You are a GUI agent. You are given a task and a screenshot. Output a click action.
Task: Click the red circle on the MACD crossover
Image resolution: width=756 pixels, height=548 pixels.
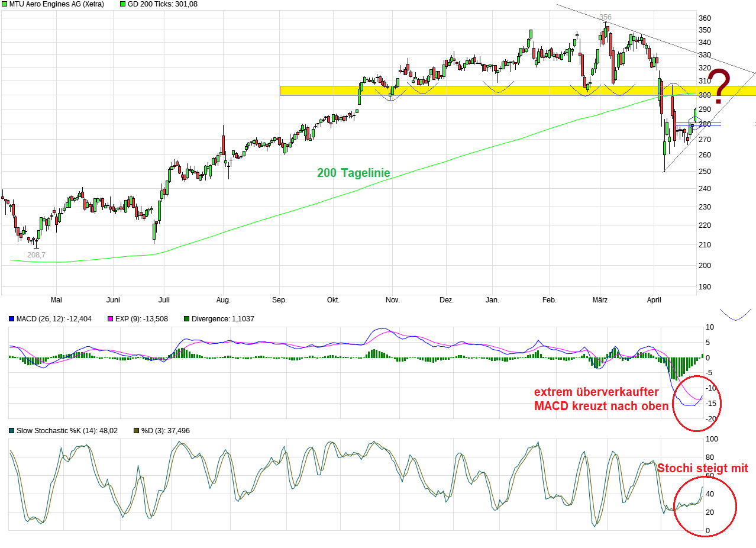(701, 402)
